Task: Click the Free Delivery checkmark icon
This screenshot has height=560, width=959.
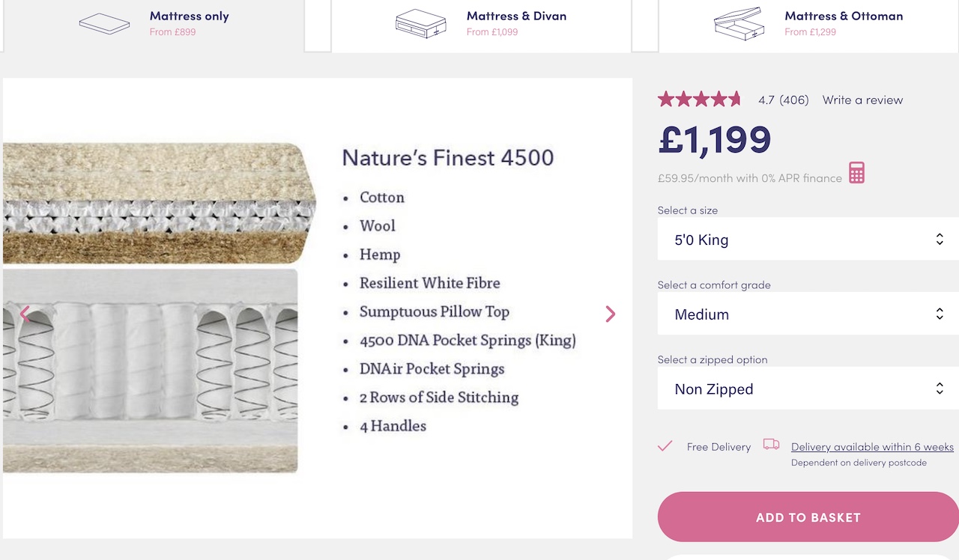Action: click(x=665, y=446)
